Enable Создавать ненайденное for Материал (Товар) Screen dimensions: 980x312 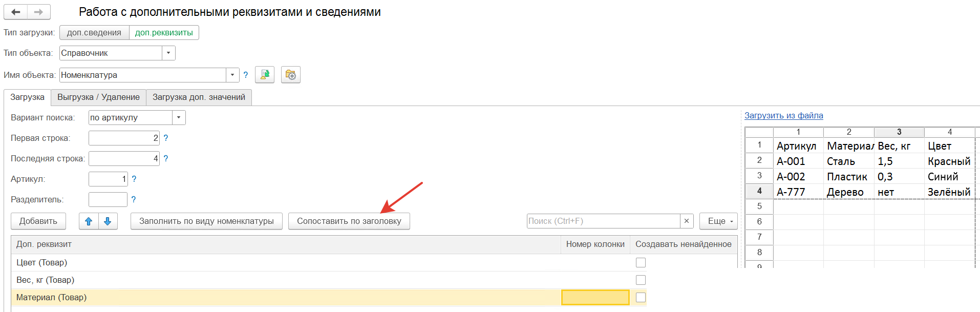pos(641,298)
